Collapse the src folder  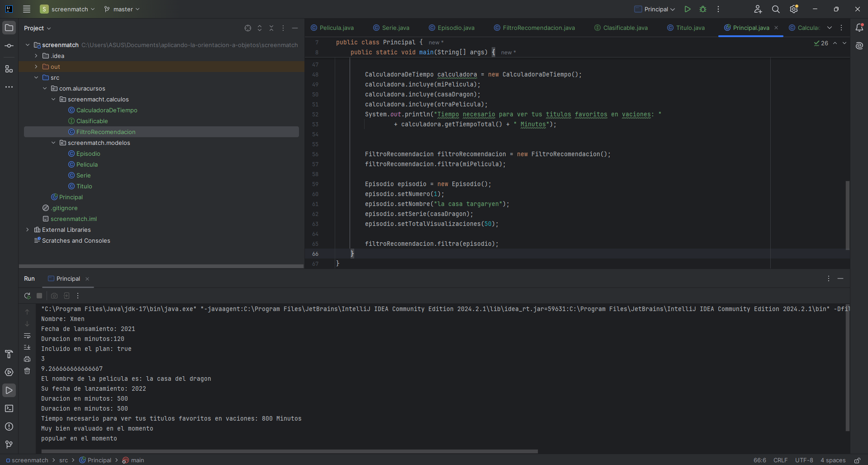(x=36, y=77)
